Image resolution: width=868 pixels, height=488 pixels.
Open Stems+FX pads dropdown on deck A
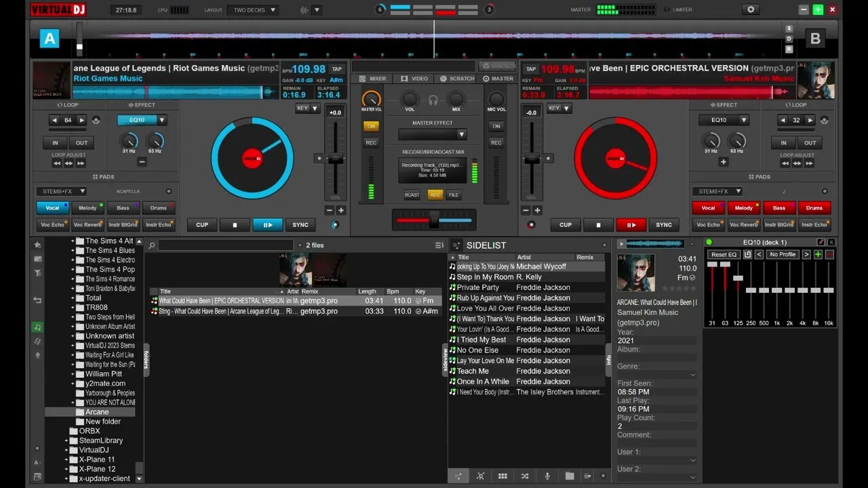(61, 191)
